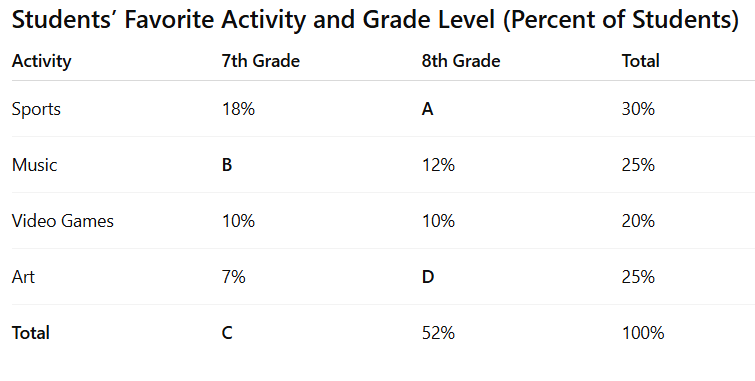Click the 8th Grade column header
Screen dimensions: 755x381
[461, 61]
